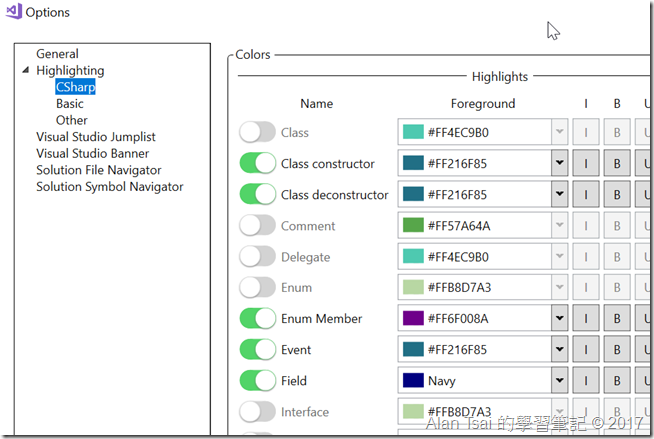This screenshot has height=439, width=654.
Task: Toggle italic for Event row
Action: 586,350
